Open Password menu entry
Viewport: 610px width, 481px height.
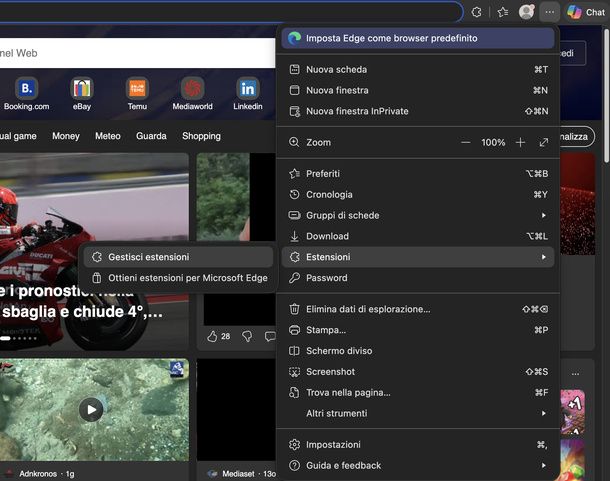point(418,278)
